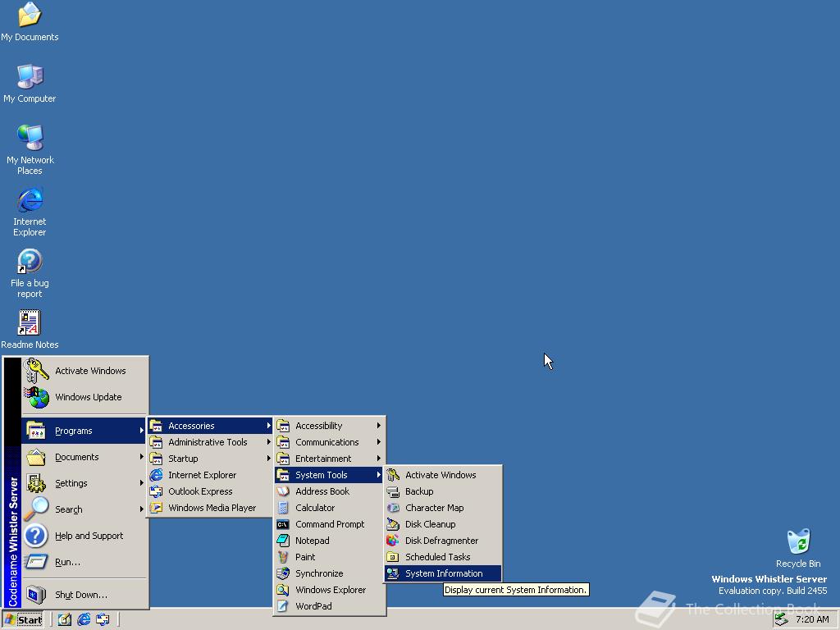The image size is (840, 630).
Task: Open the File a bug report shortcut
Action: coord(30,273)
